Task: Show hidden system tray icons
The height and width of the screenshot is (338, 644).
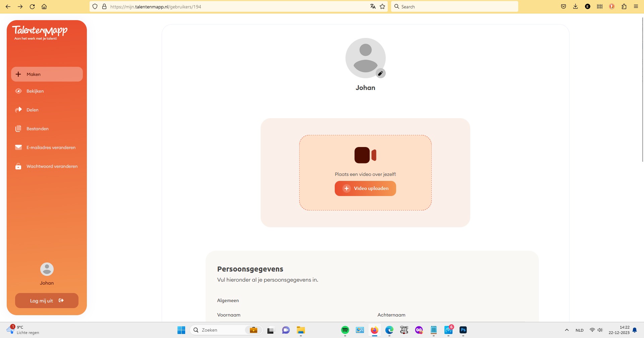Action: (567, 330)
